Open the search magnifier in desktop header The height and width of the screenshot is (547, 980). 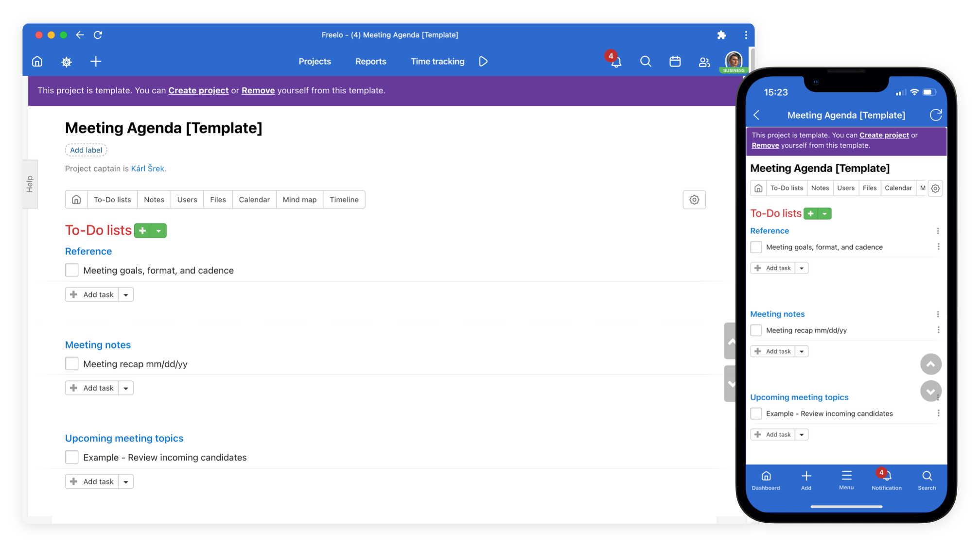(x=646, y=61)
